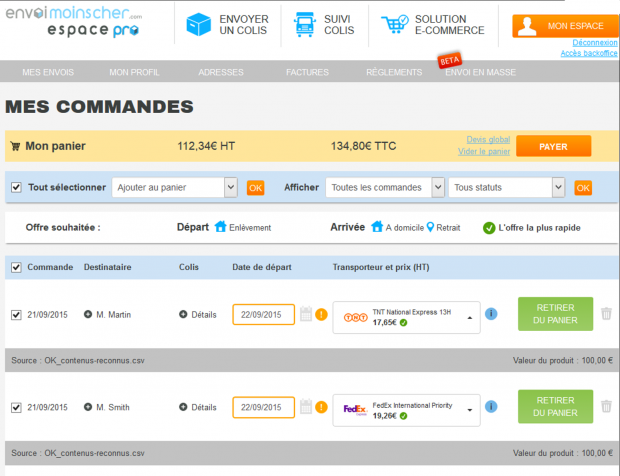The height and width of the screenshot is (476, 620).
Task: Click orange warning icon on M. Smith row
Action: 321,407
